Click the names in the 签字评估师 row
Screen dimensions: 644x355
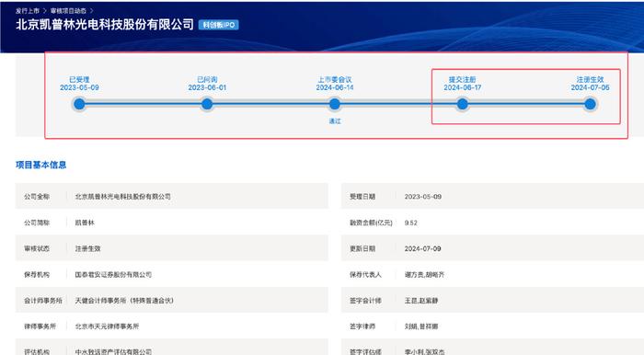[x=424, y=351]
